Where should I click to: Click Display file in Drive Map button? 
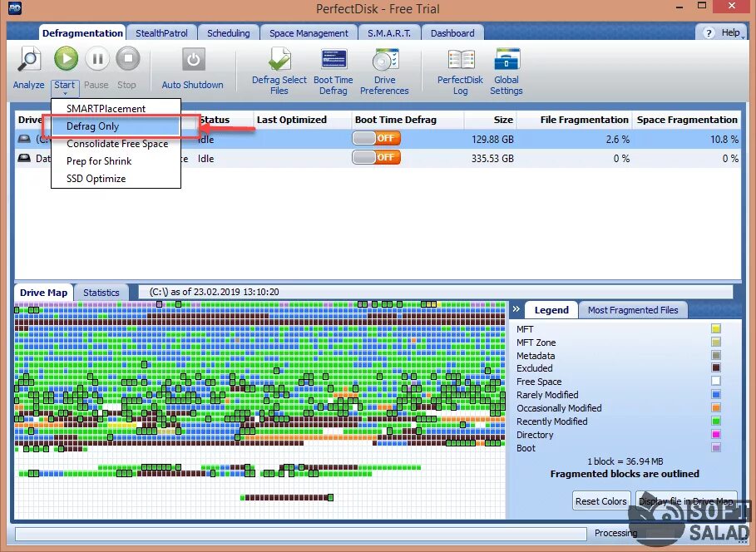686,501
